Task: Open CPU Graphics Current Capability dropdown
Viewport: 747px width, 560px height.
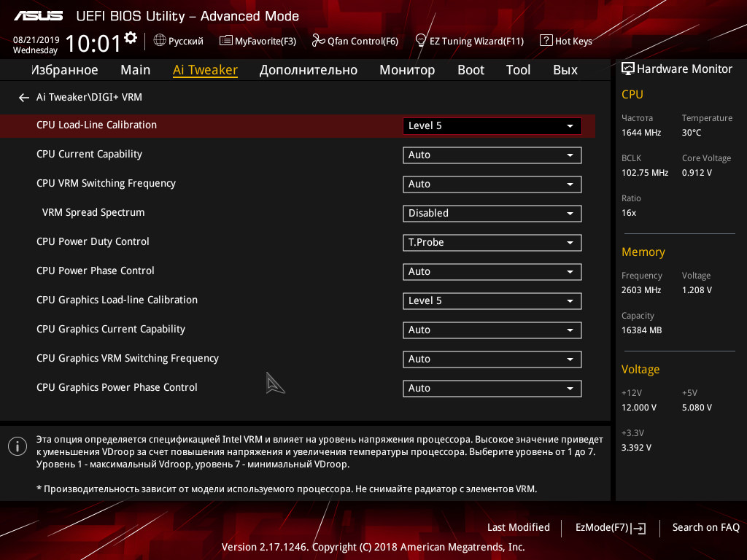Action: tap(492, 330)
